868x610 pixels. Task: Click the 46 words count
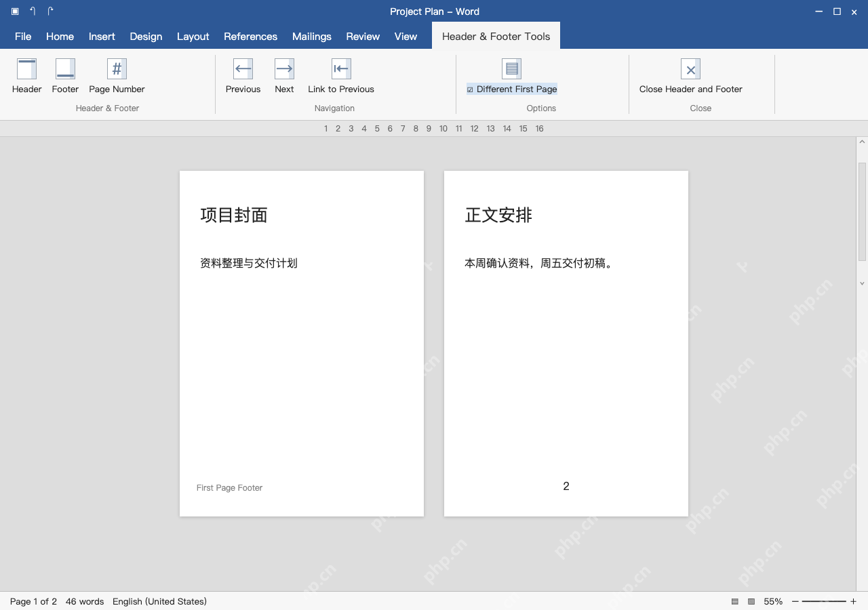tap(85, 601)
